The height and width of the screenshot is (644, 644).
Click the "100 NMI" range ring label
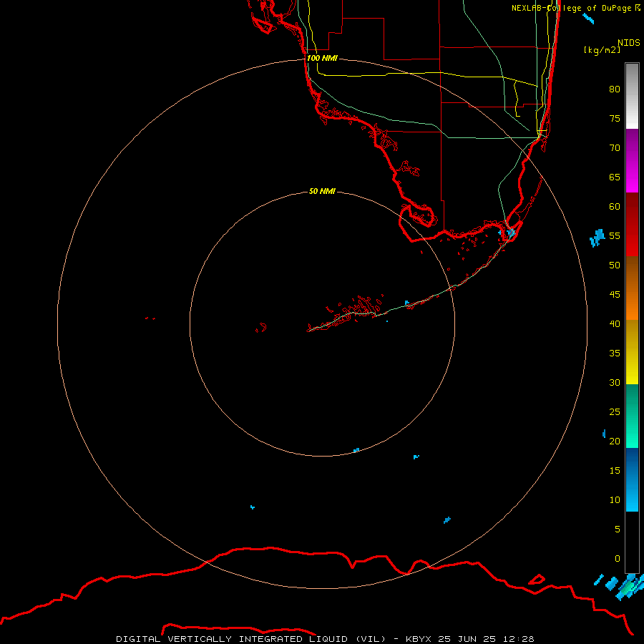pos(322,58)
